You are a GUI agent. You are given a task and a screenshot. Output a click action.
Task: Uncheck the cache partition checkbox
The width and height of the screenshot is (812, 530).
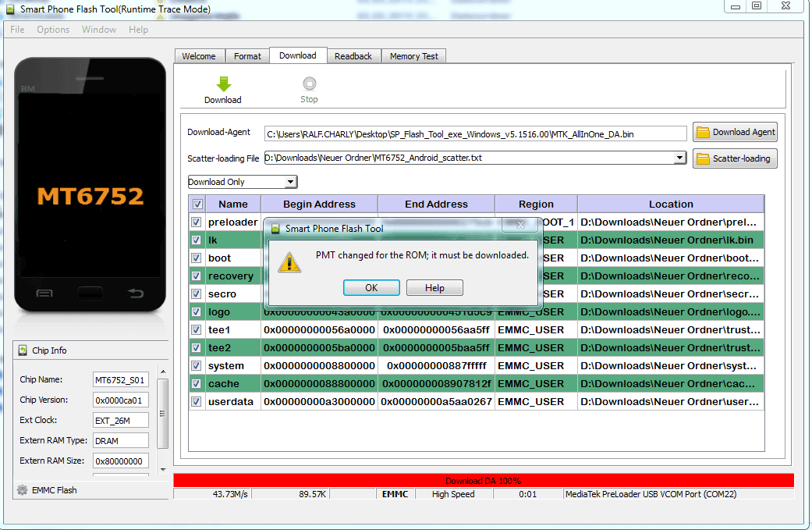(x=197, y=384)
